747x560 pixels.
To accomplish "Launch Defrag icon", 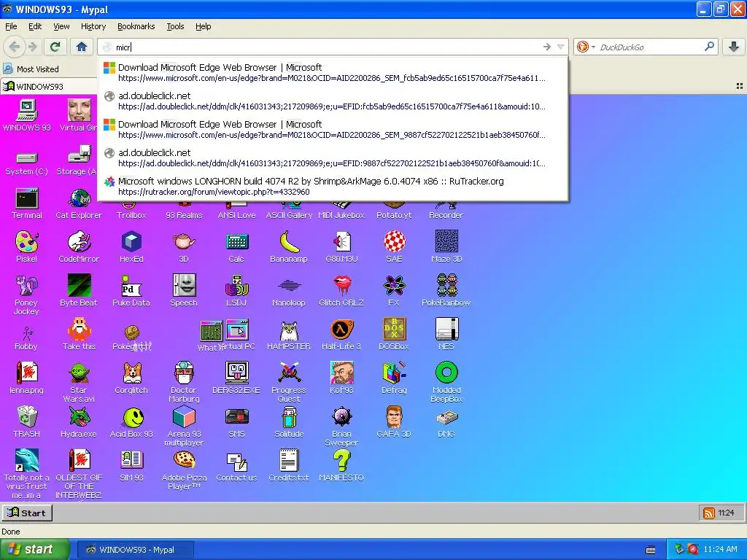I will click(394, 378).
